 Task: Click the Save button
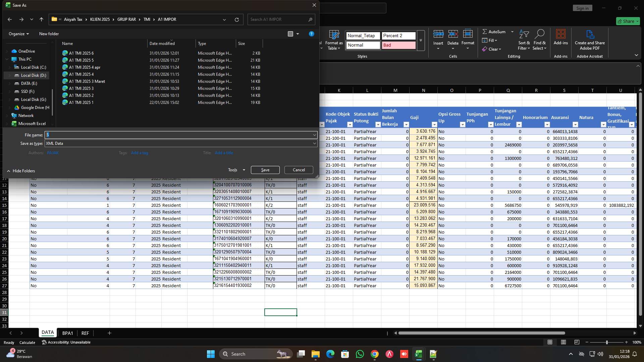265,170
